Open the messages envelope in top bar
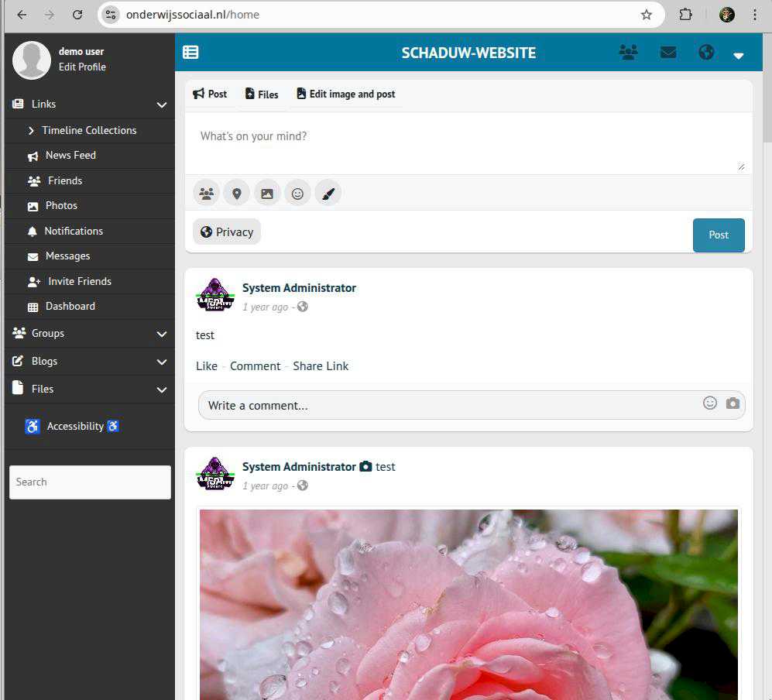The image size is (772, 700). click(x=668, y=53)
